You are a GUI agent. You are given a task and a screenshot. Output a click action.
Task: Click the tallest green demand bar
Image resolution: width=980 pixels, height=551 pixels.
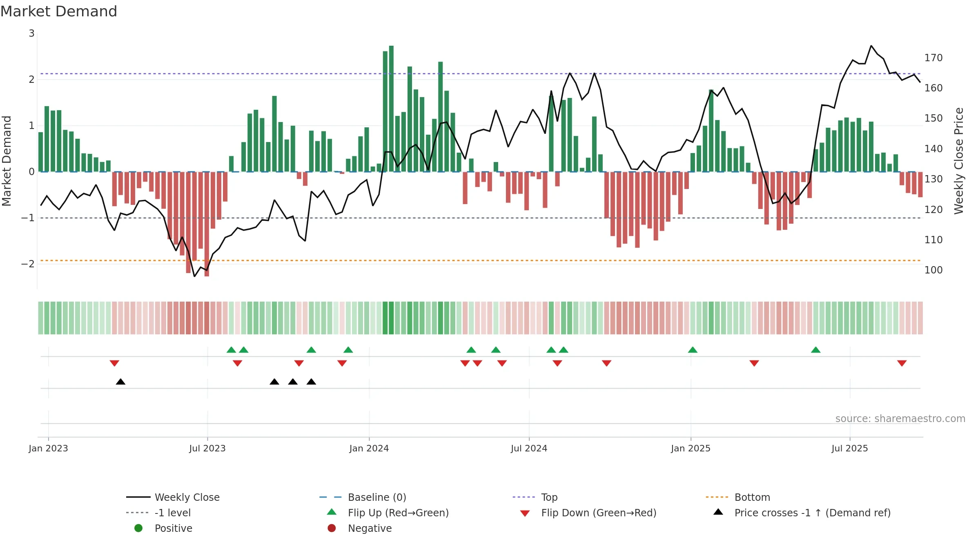pyautogui.click(x=391, y=109)
